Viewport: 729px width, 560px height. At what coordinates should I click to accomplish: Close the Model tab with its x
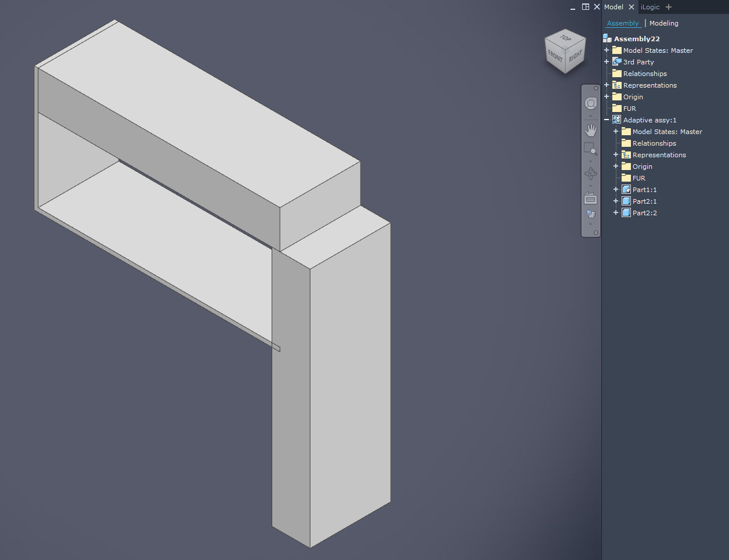point(631,7)
